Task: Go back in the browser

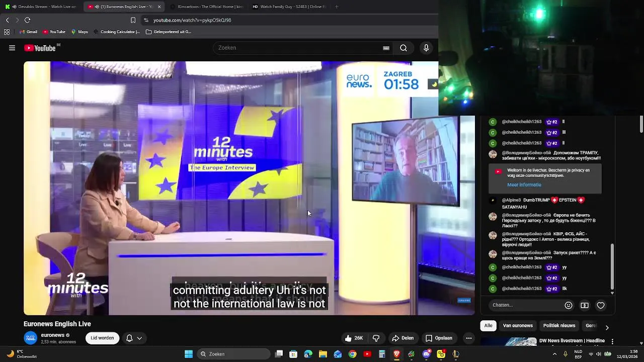Action: tap(7, 20)
